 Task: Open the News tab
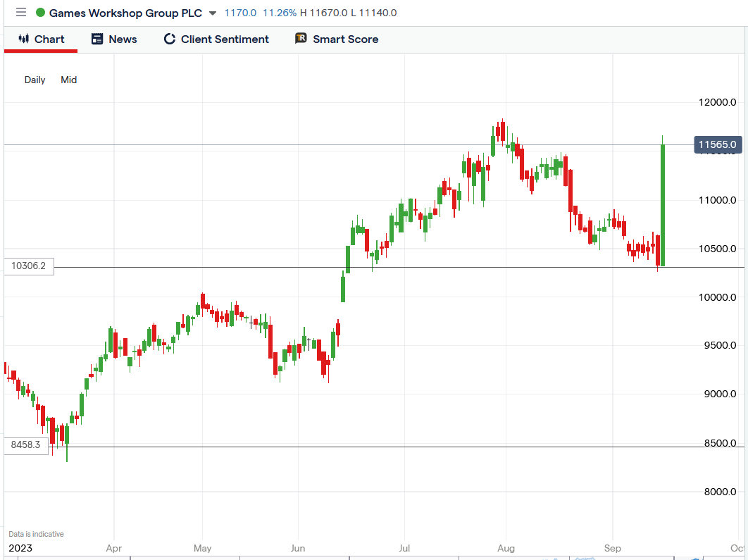click(114, 39)
